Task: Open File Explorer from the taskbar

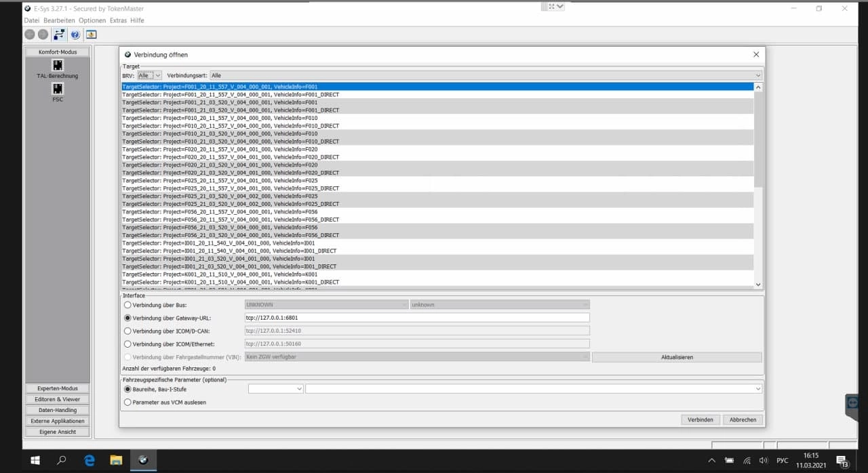Action: tap(116, 460)
